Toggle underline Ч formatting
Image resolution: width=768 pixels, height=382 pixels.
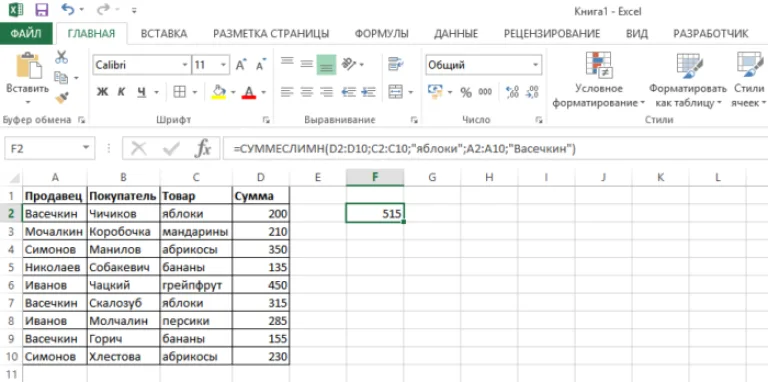pyautogui.click(x=142, y=92)
